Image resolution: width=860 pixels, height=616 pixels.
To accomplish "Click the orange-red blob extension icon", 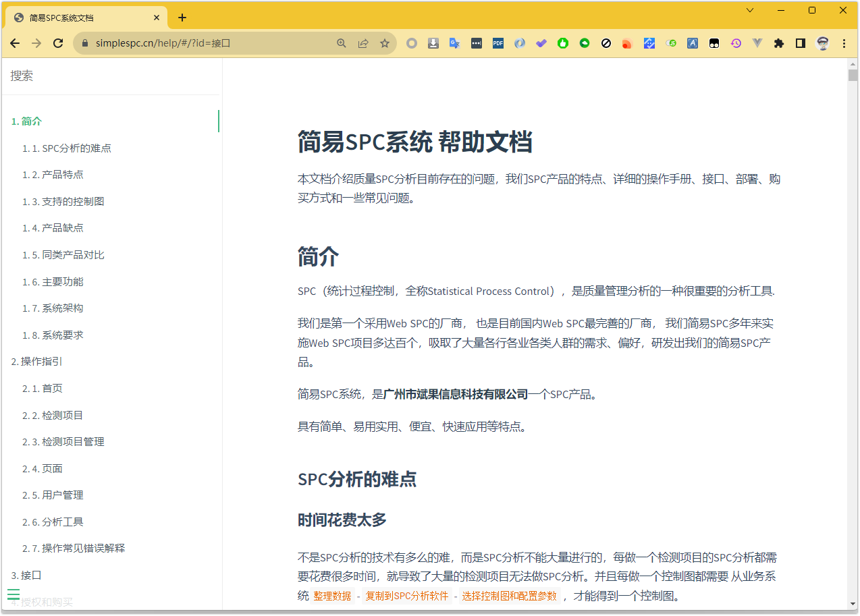I will click(x=628, y=43).
